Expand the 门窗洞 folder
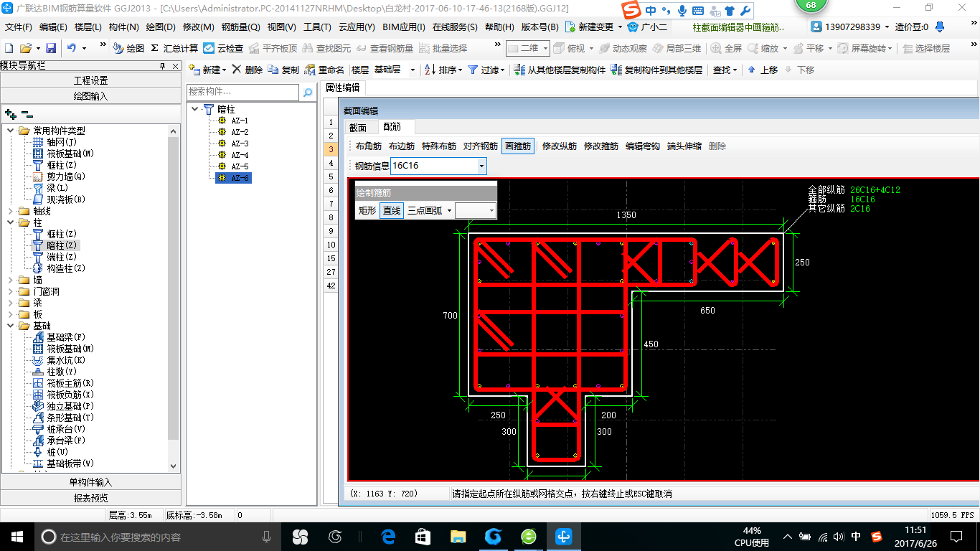Viewport: 980px width, 551px height. (x=11, y=291)
